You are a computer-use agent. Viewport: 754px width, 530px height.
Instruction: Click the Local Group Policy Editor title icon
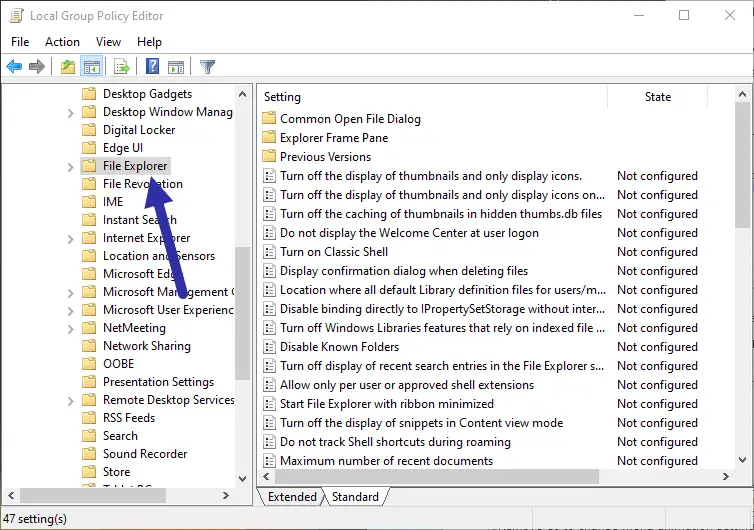[16, 16]
